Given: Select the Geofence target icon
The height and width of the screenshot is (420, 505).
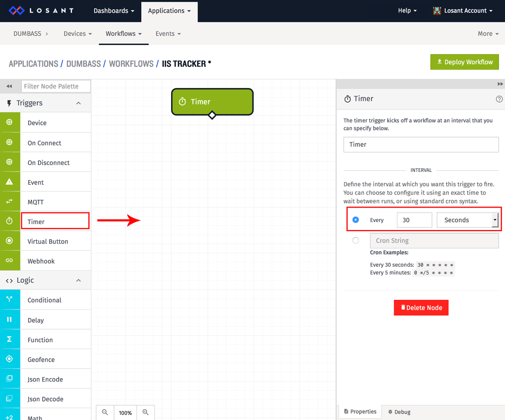Looking at the screenshot, I should point(10,359).
